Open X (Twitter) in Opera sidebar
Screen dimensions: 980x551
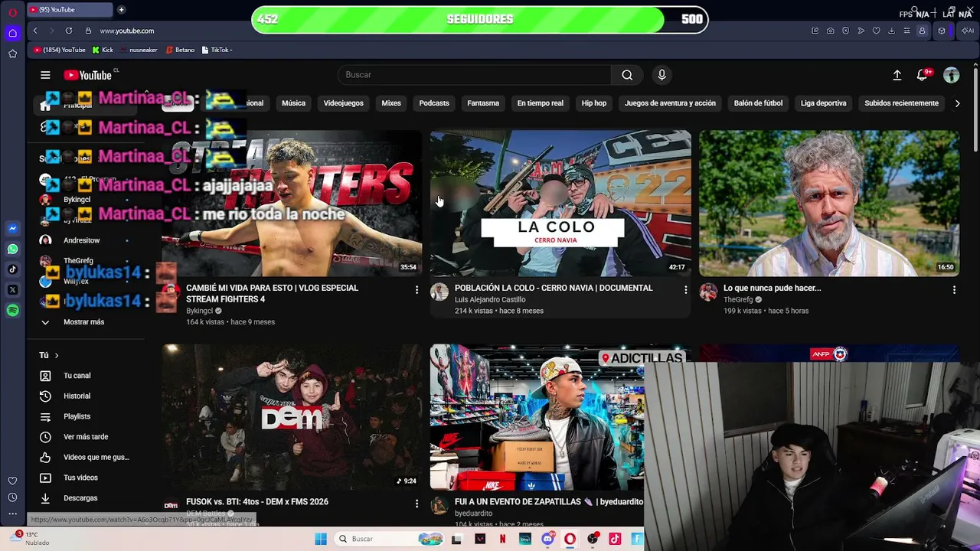[12, 290]
